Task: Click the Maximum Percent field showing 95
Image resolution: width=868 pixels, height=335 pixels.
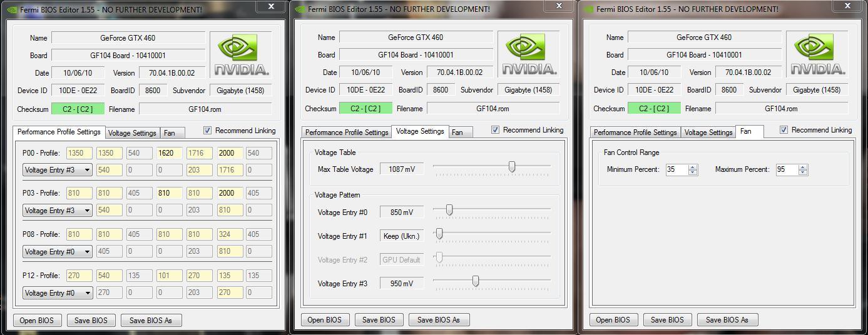Action: 787,170
